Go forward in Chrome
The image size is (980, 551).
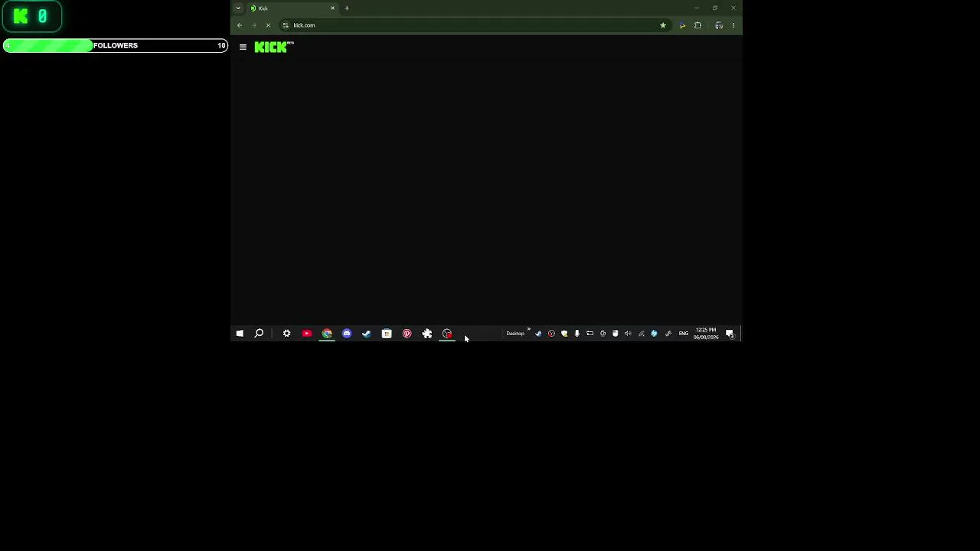coord(253,25)
